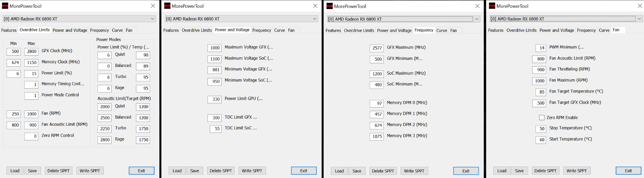644x178 pixels.
Task: Edit Fan Maximum (RPM) field 1000
Action: click(x=539, y=81)
